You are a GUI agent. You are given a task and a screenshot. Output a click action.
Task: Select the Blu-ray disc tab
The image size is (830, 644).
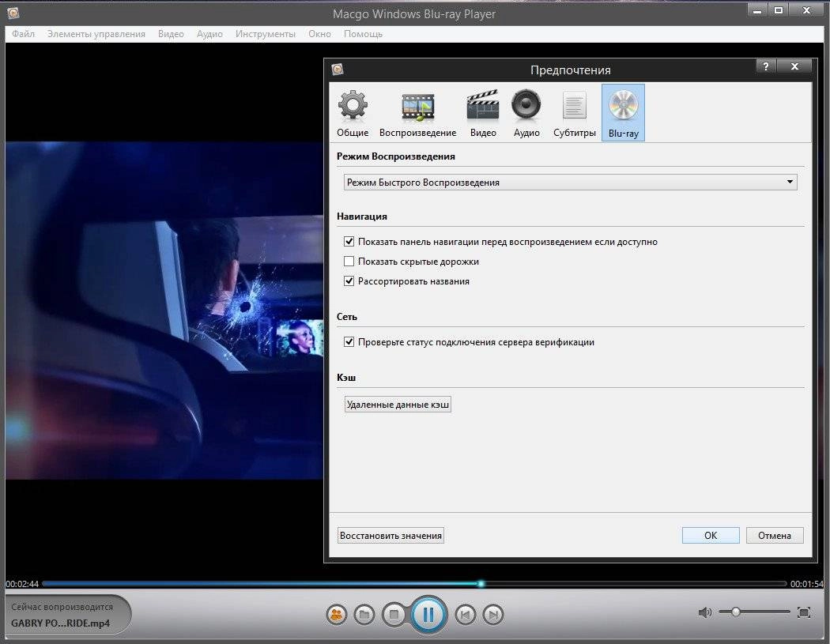[623, 113]
